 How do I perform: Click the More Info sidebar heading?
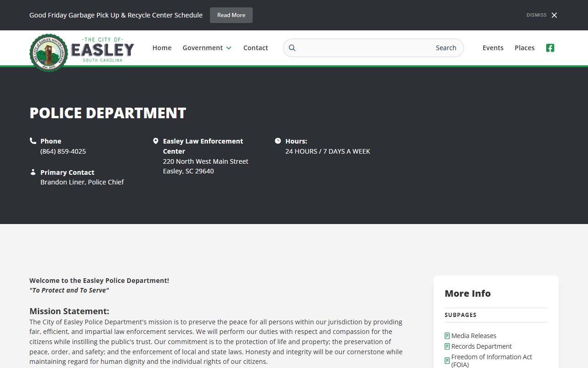(x=468, y=293)
